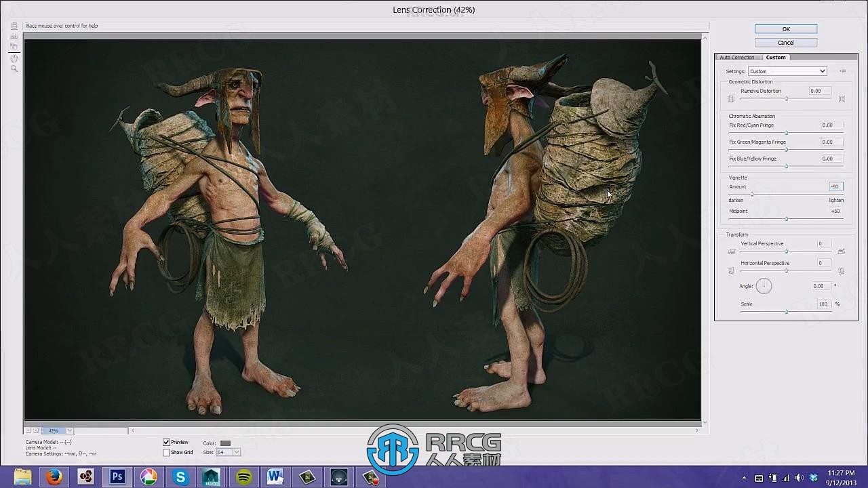
Task: Click the Vertical Perspective value field
Action: pos(824,244)
